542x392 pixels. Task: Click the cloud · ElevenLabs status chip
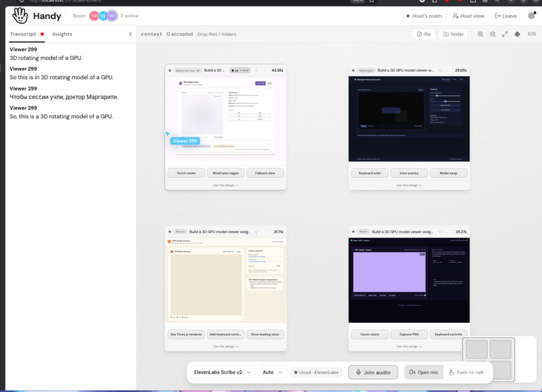(x=316, y=372)
